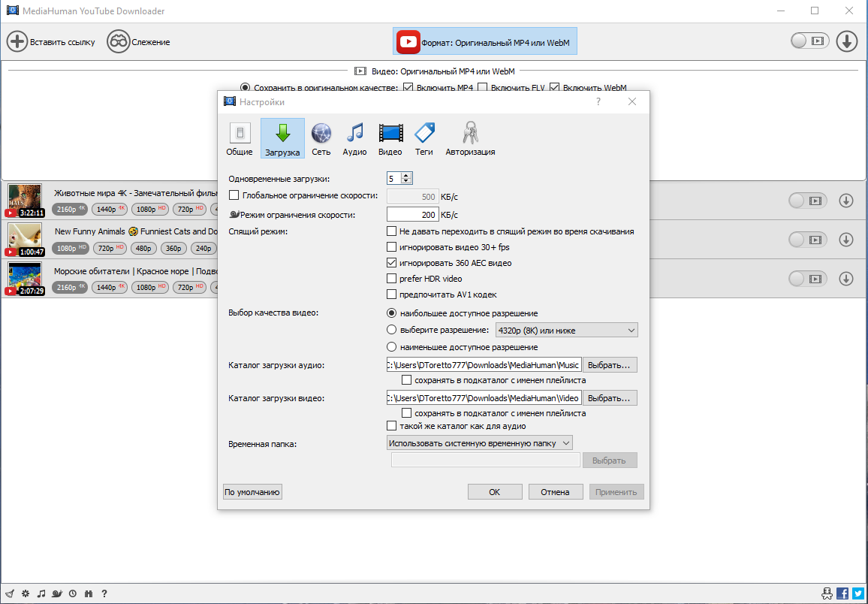The width and height of the screenshot is (868, 604).
Task: Open the 4320p (8K) или ниже resolution dropdown
Action: click(566, 331)
